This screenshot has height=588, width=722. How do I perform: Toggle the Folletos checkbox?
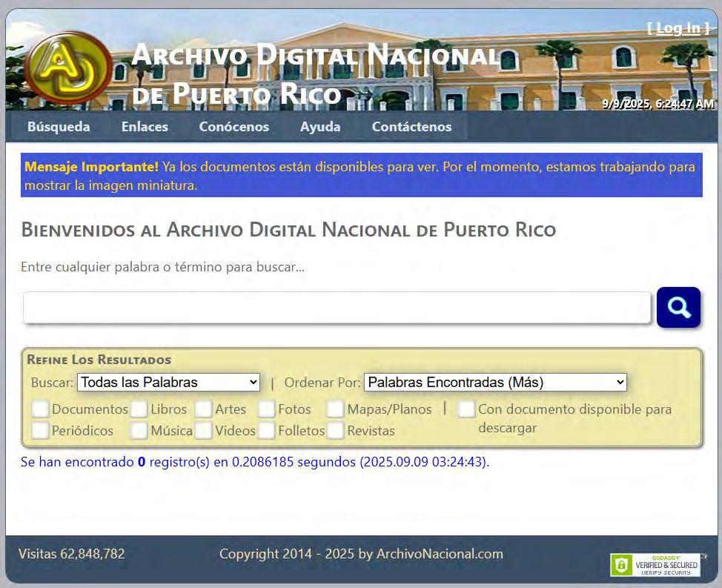pos(267,431)
